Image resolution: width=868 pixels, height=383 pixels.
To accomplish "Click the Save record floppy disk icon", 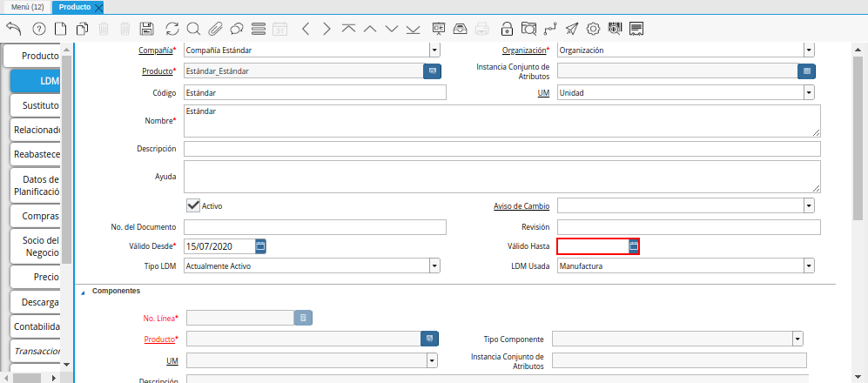I will [147, 29].
